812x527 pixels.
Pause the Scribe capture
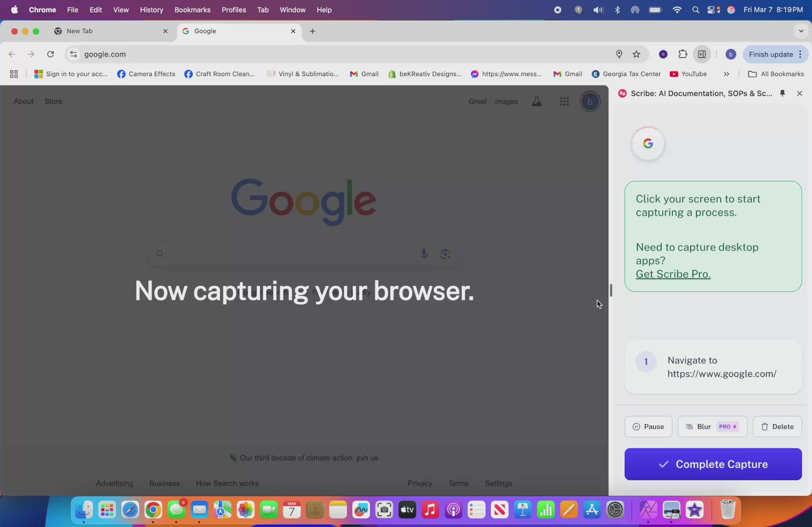648,426
